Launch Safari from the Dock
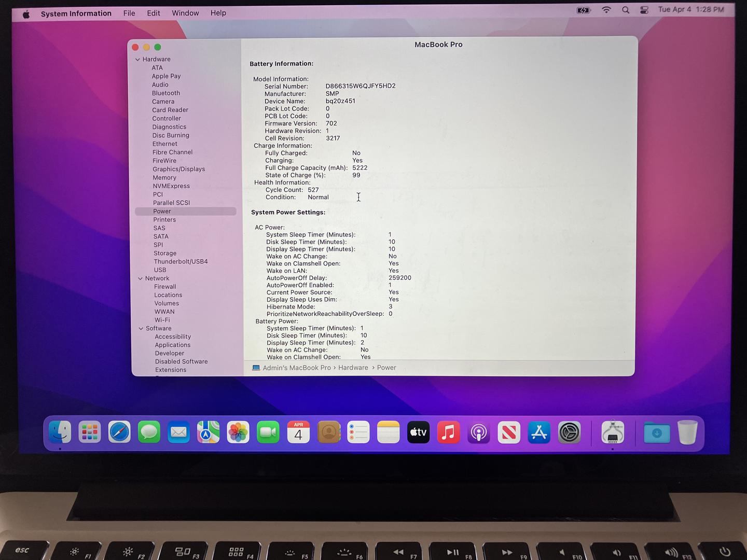The height and width of the screenshot is (560, 747). (x=119, y=432)
